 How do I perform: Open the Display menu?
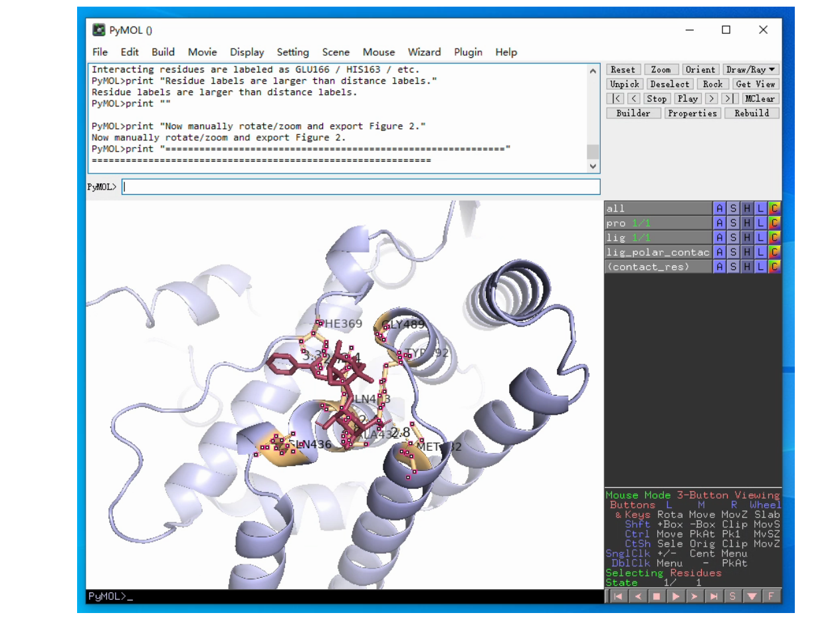click(x=247, y=52)
